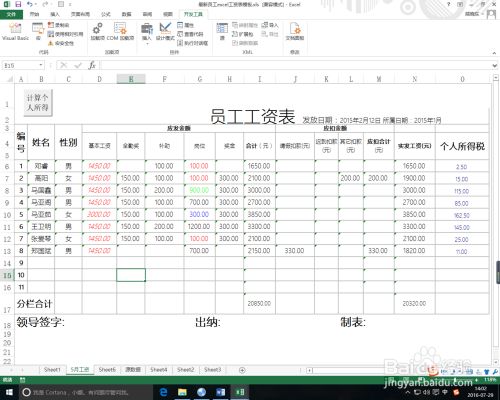This screenshot has width=500, height=400.
Task: Switch to the Review (审阅) tab
Action: tap(147, 14)
